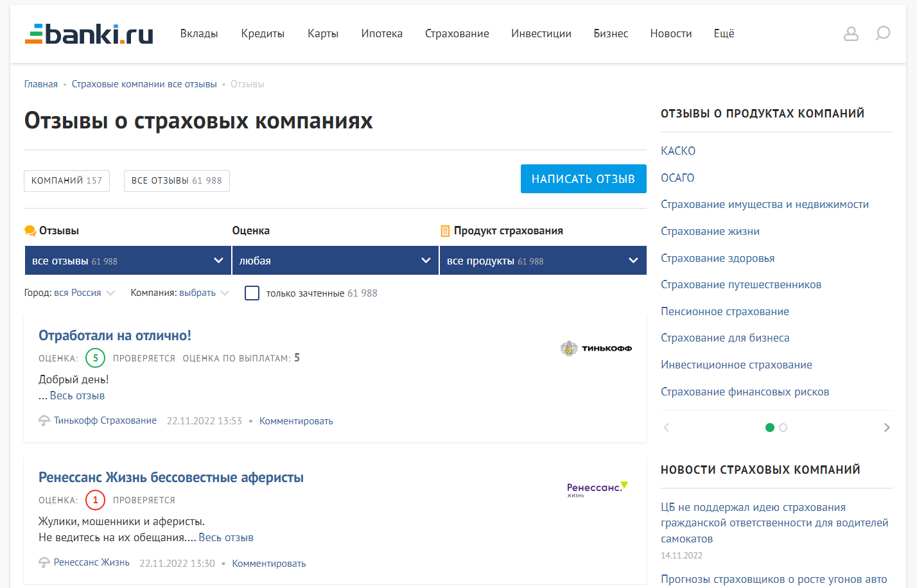Click the green rating 5 circle
The image size is (917, 588).
click(95, 358)
